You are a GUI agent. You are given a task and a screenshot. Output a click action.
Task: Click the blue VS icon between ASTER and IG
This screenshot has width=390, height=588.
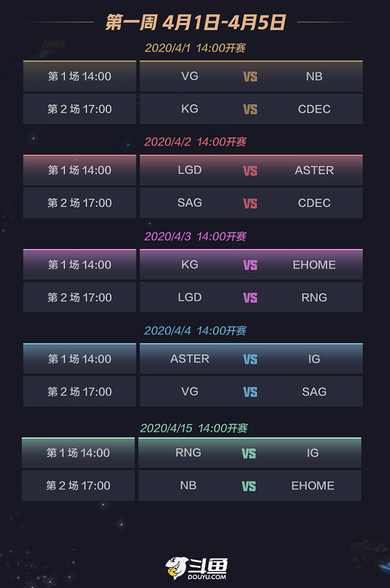click(250, 359)
